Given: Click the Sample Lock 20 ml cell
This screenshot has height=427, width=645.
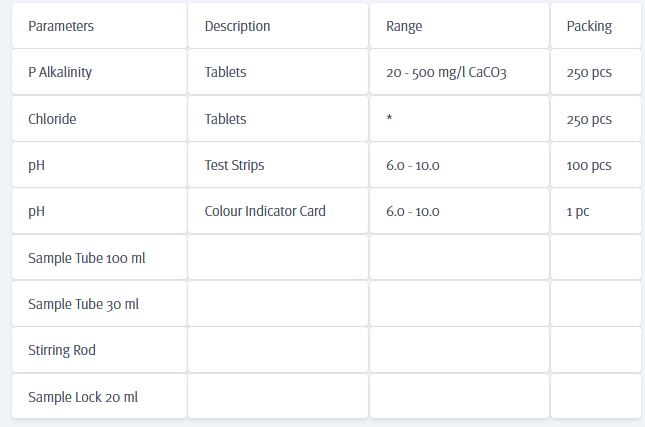Looking at the screenshot, I should [83, 397].
